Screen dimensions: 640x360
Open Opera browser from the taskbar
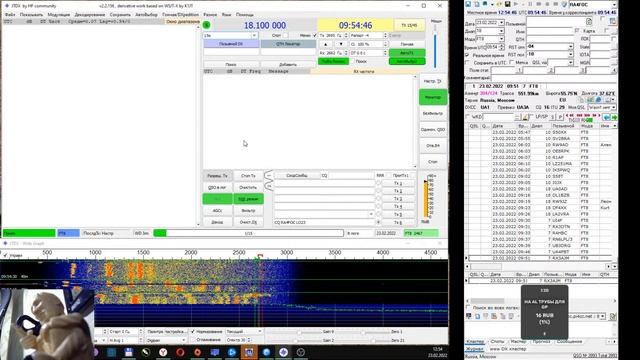point(180,352)
